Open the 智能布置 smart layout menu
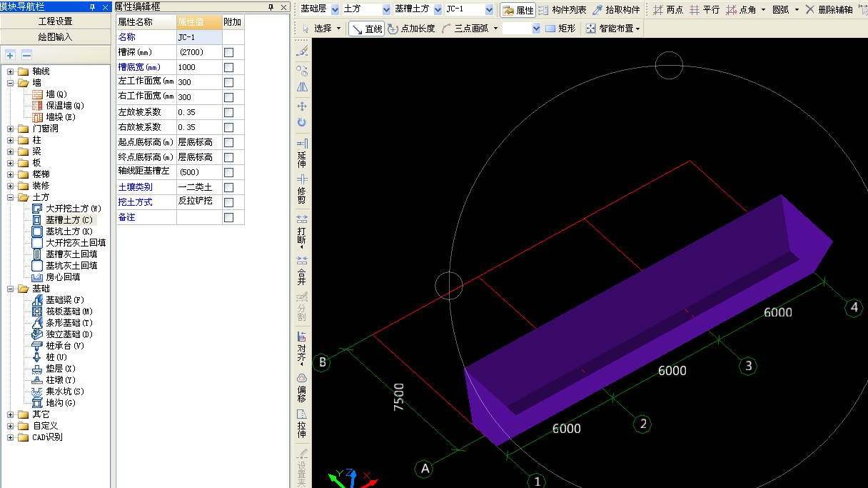868x488 pixels. [613, 29]
